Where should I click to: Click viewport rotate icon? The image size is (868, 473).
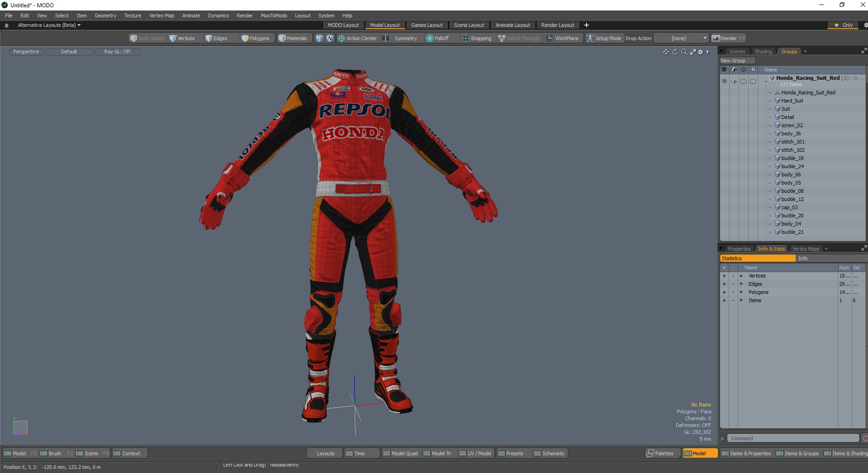pos(675,52)
